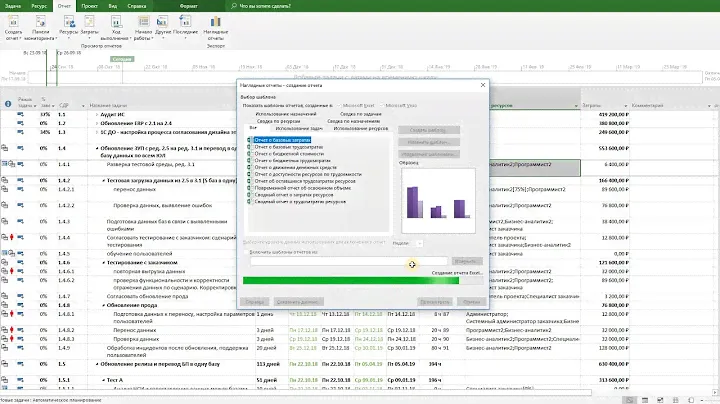This screenshot has height=404, width=720.
Task: Toggle the Microsoft Excel templates checkbox
Action: (x=340, y=105)
